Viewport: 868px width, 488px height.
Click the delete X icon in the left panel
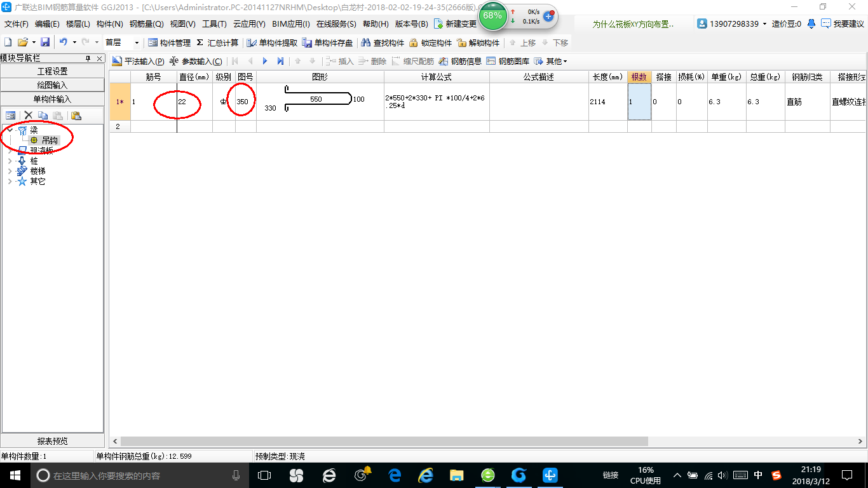pyautogui.click(x=28, y=116)
